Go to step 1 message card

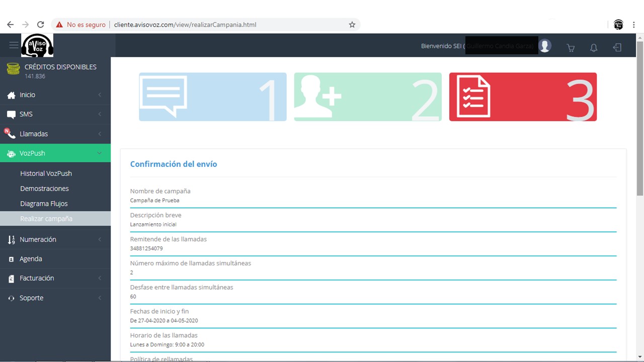point(213,97)
